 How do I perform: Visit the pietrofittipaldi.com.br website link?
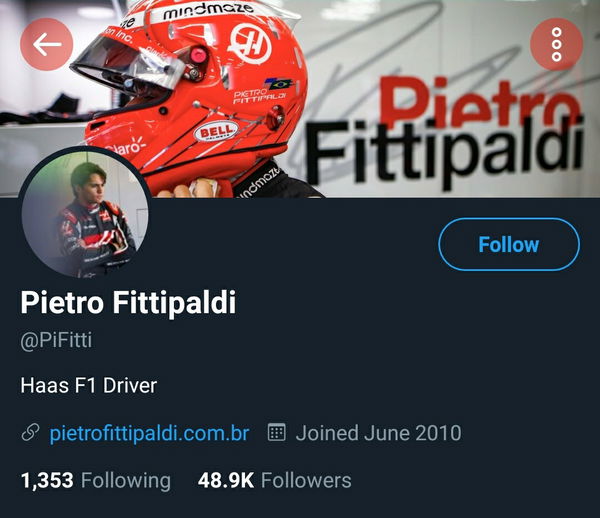tap(150, 433)
